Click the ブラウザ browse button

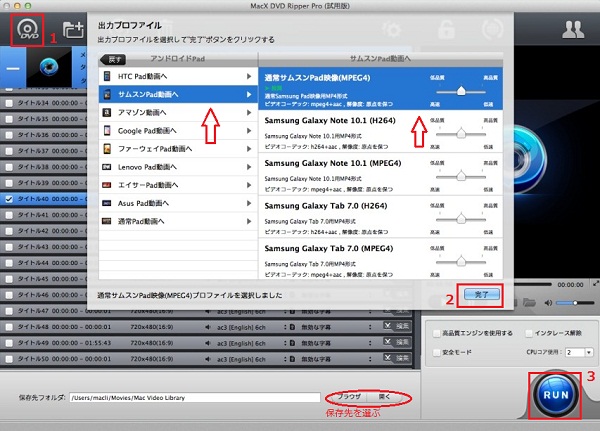348,397
